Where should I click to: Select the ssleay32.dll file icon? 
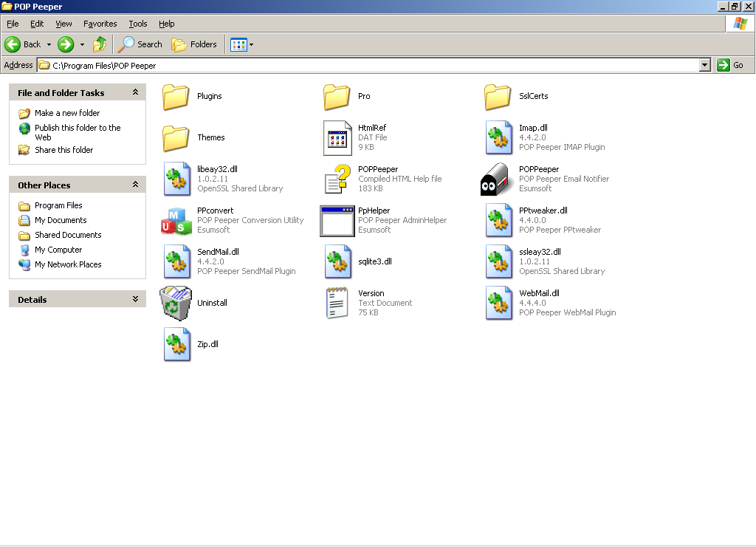(498, 262)
